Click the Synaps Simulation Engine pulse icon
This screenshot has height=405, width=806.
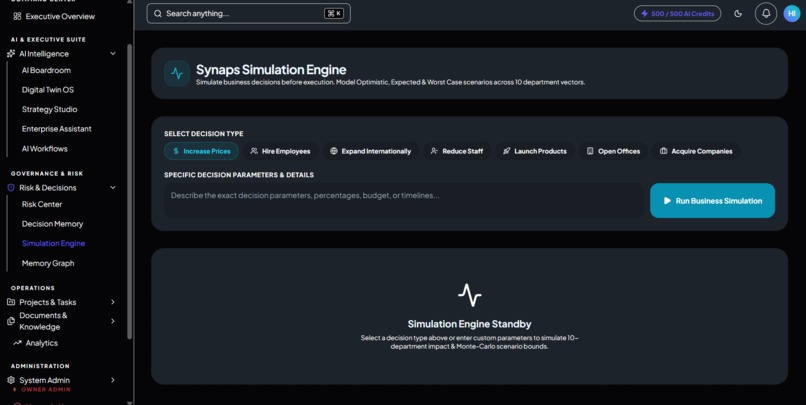pyautogui.click(x=177, y=73)
